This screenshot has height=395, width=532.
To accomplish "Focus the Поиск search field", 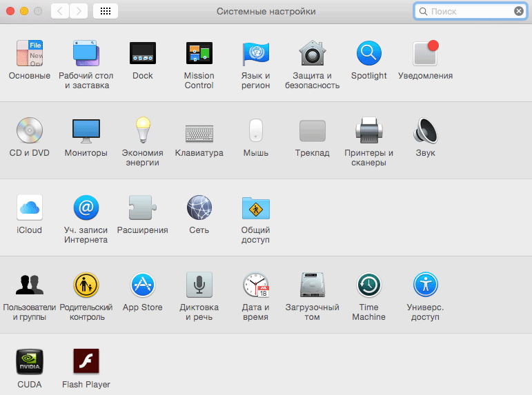I will (471, 11).
